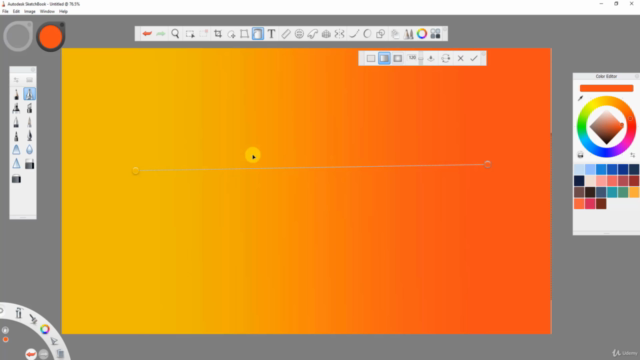Select Radial Gradient Fill mode
This screenshot has height=360, width=640.
(x=398, y=58)
